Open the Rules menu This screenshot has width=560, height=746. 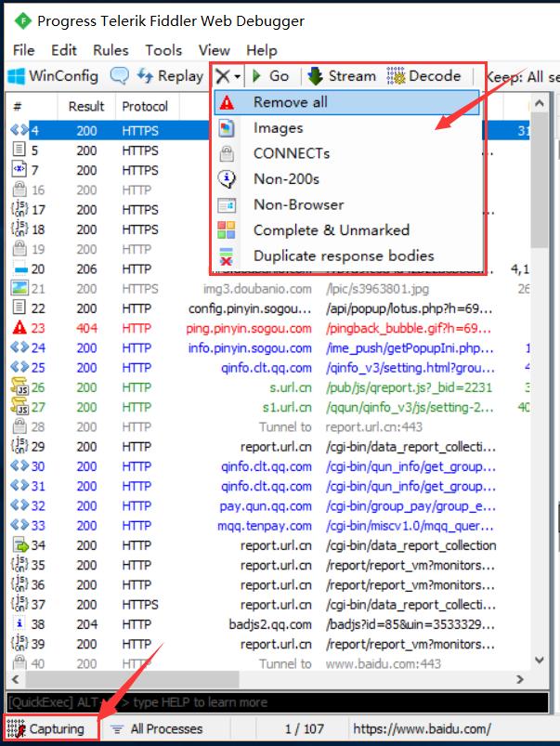pyautogui.click(x=111, y=50)
